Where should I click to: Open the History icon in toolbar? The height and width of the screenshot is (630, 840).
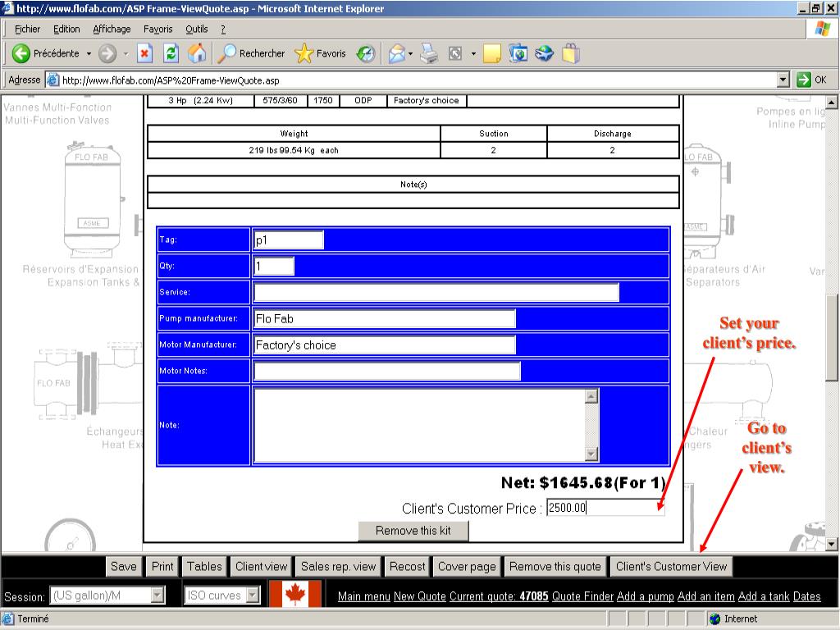pyautogui.click(x=366, y=53)
